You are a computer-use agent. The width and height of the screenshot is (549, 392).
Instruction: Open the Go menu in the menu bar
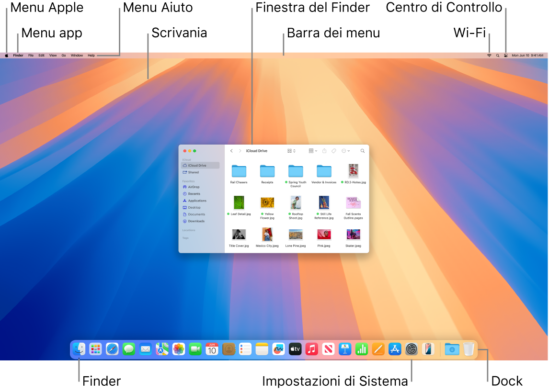tap(64, 55)
